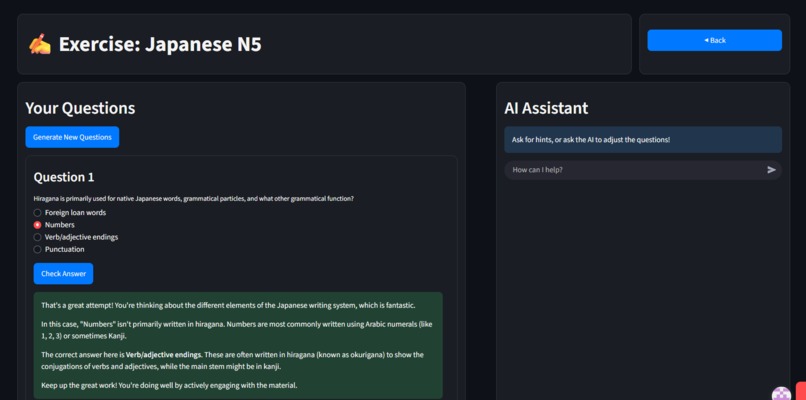
Task: Click the Exercise: Japanese N5 heading
Action: coord(160,44)
